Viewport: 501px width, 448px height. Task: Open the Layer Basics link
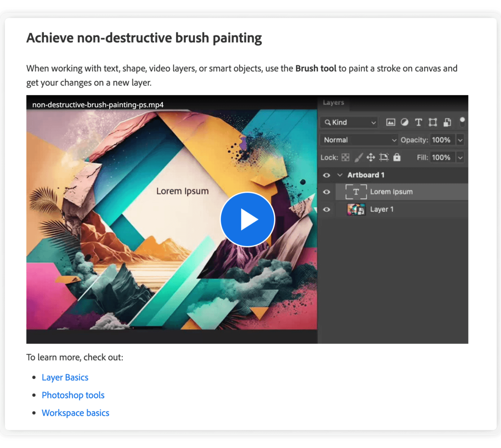coord(65,377)
